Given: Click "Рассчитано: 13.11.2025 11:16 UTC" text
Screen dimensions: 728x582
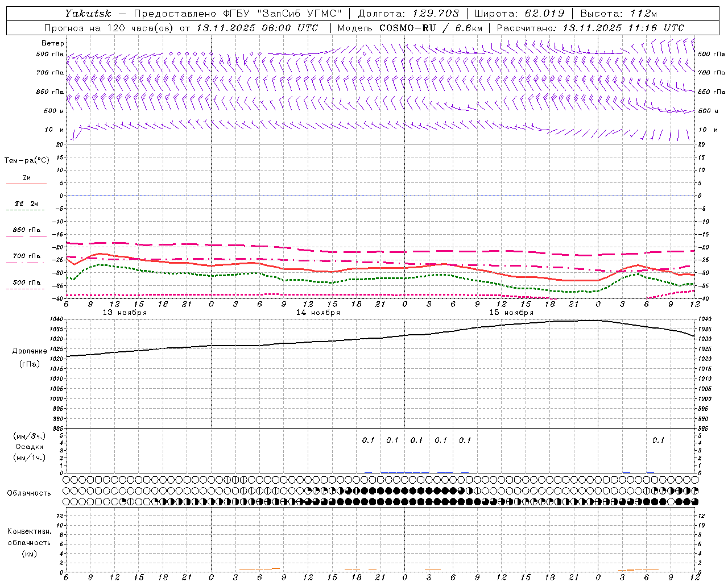Looking at the screenshot, I should coord(590,28).
